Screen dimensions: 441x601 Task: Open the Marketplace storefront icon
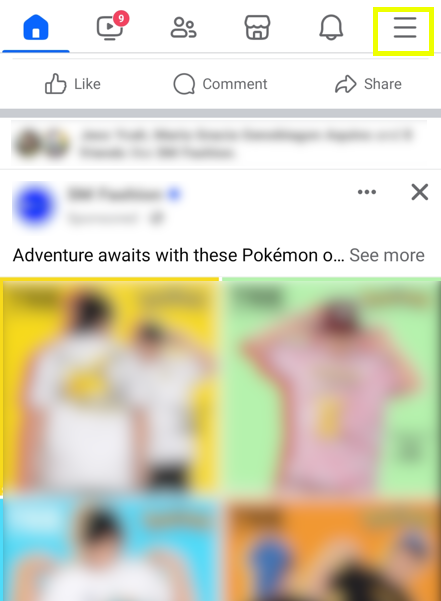click(x=257, y=27)
